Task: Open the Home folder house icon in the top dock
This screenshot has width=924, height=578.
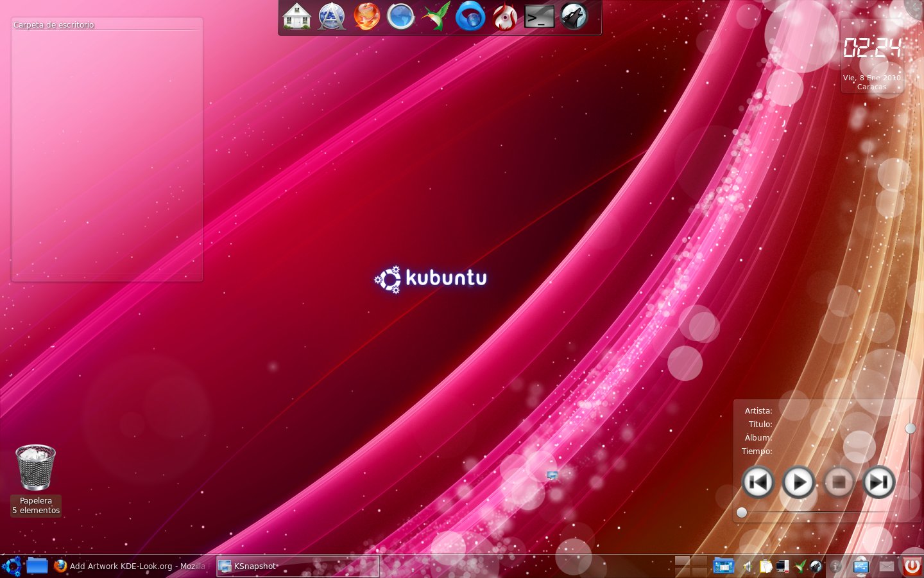Action: coord(296,16)
